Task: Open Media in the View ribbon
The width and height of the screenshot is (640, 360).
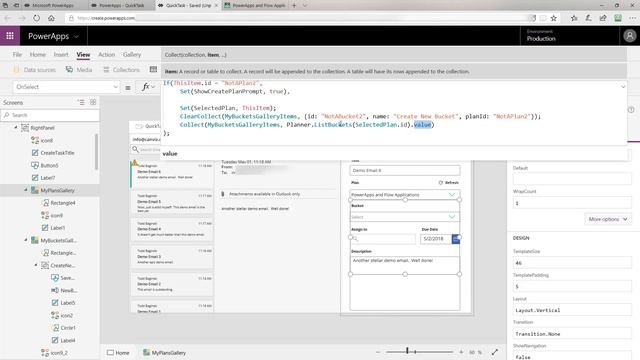Action: coord(79,70)
